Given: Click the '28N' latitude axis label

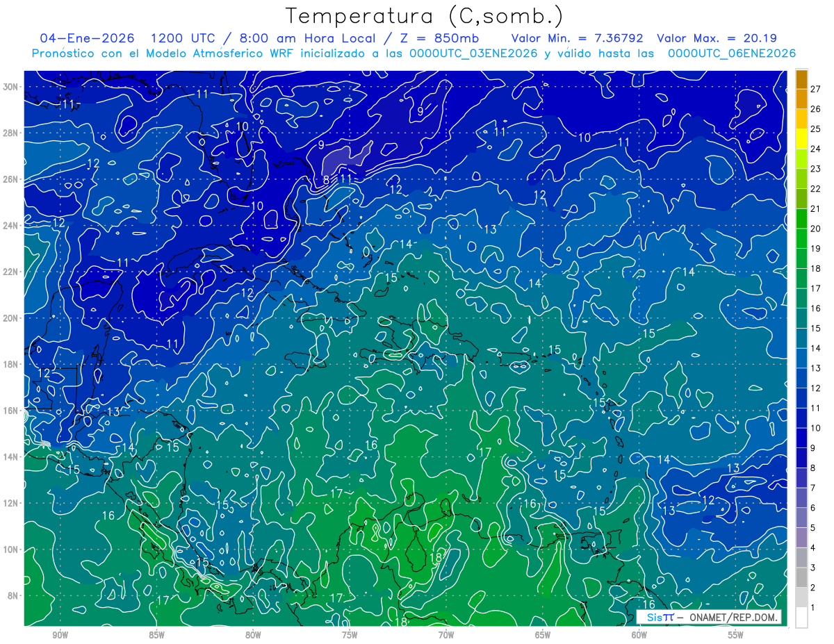Looking at the screenshot, I should [x=11, y=133].
